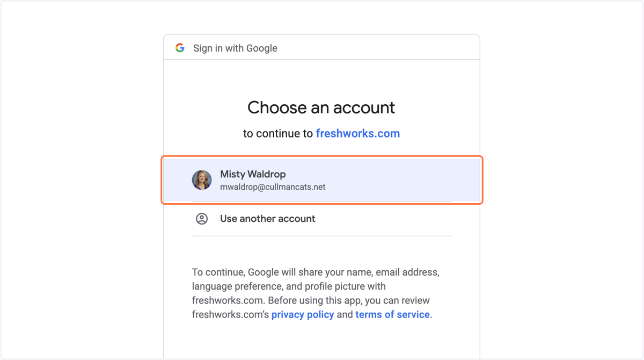This screenshot has width=644, height=360.
Task: Click empty space right of Use another account
Action: [384, 219]
